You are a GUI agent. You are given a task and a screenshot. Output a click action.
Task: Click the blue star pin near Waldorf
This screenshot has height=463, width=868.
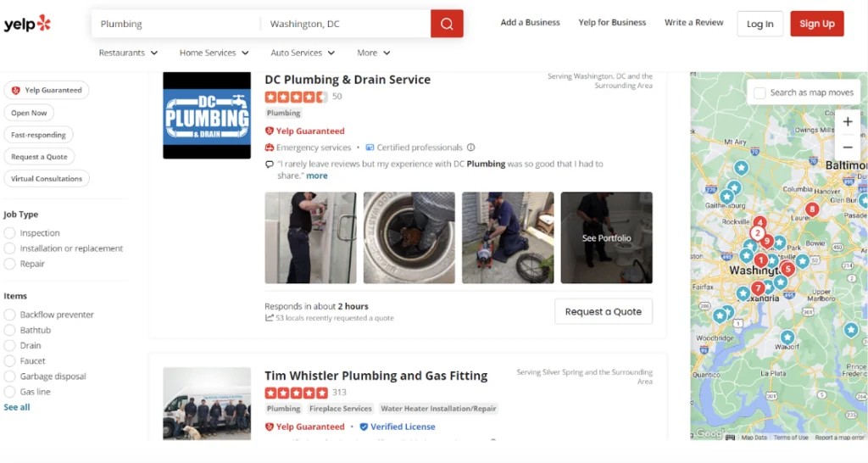click(787, 337)
